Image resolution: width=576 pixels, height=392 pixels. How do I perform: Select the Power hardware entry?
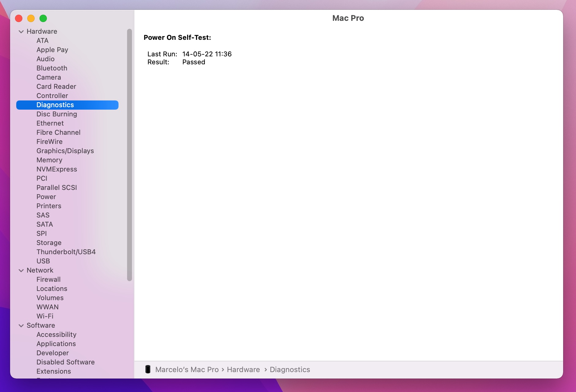[x=46, y=197]
